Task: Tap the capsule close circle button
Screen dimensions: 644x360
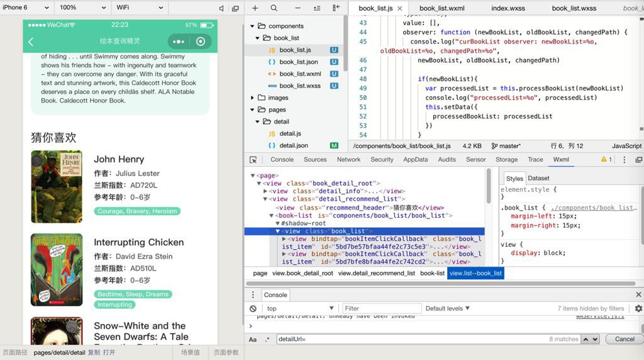Action: (201, 42)
